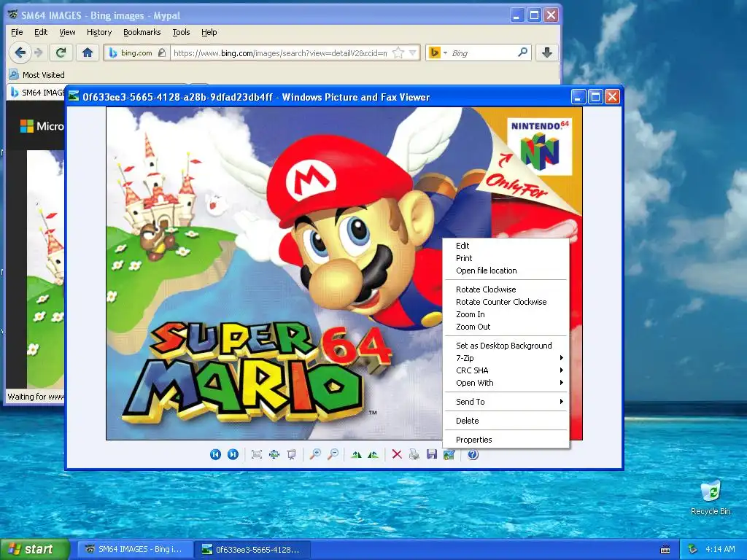Screen dimensions: 747x560
Task: Click the tray icon beside the clock
Action: click(693, 550)
